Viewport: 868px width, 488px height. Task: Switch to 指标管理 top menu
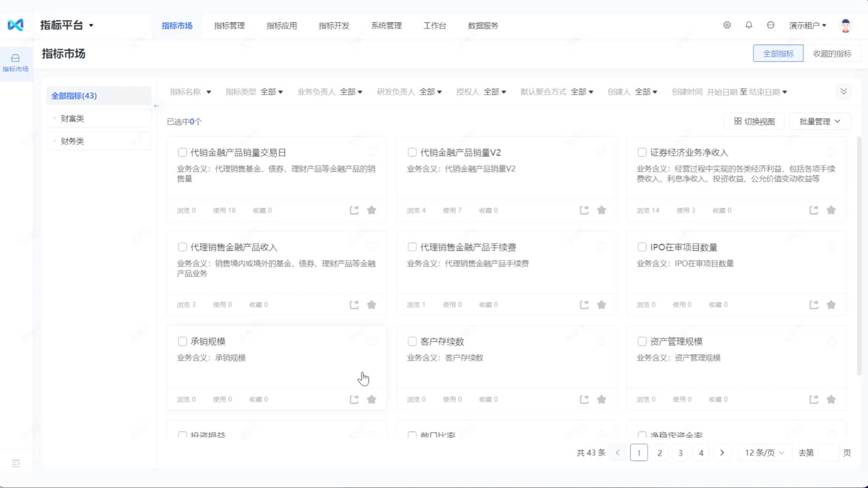229,25
